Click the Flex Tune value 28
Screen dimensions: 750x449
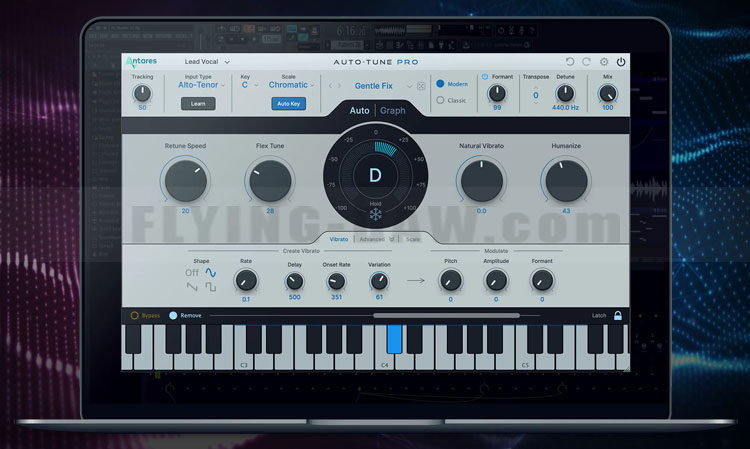coord(270,211)
